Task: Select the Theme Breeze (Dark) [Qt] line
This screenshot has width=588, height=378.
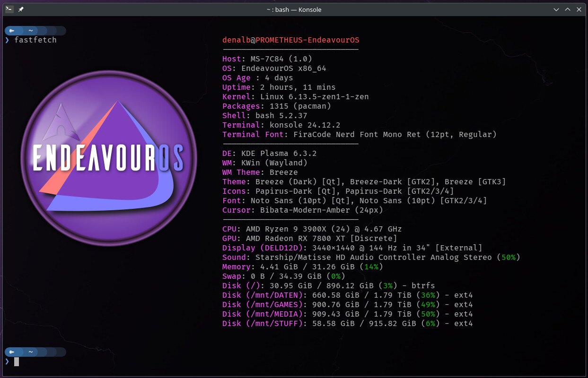Action: point(364,182)
